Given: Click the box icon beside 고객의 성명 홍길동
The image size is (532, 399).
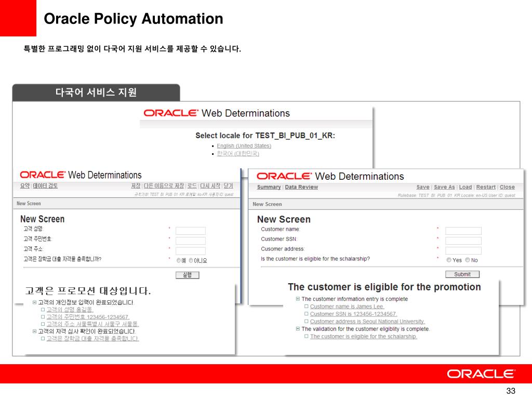Looking at the screenshot, I should tap(43, 310).
